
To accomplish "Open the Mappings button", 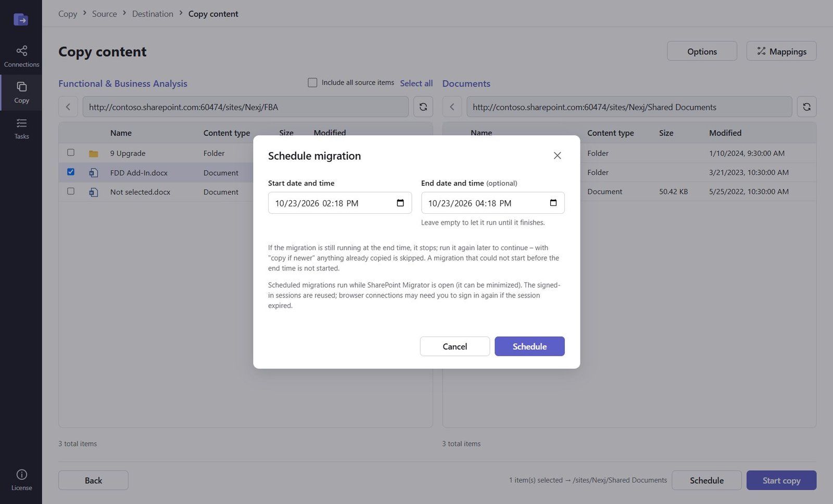I will 781,51.
